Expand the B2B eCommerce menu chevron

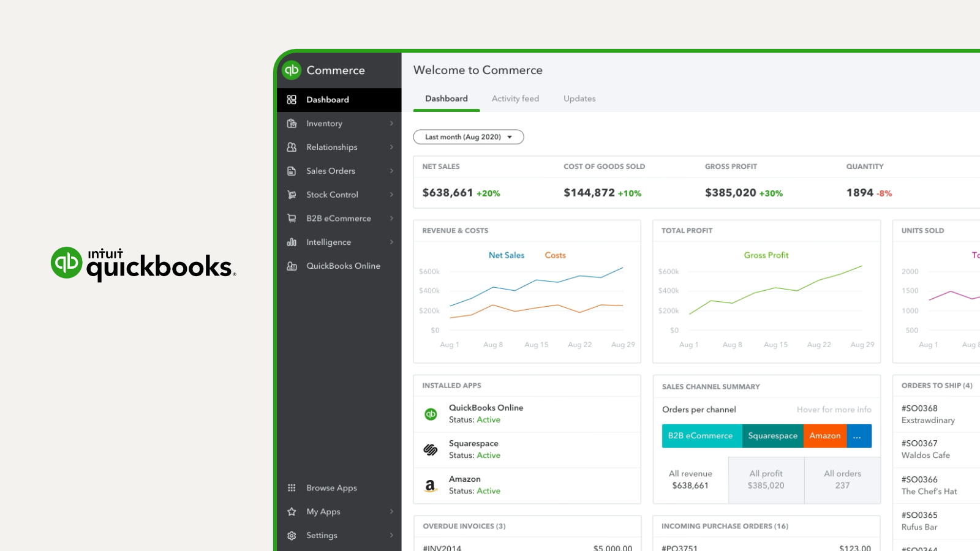click(x=391, y=219)
